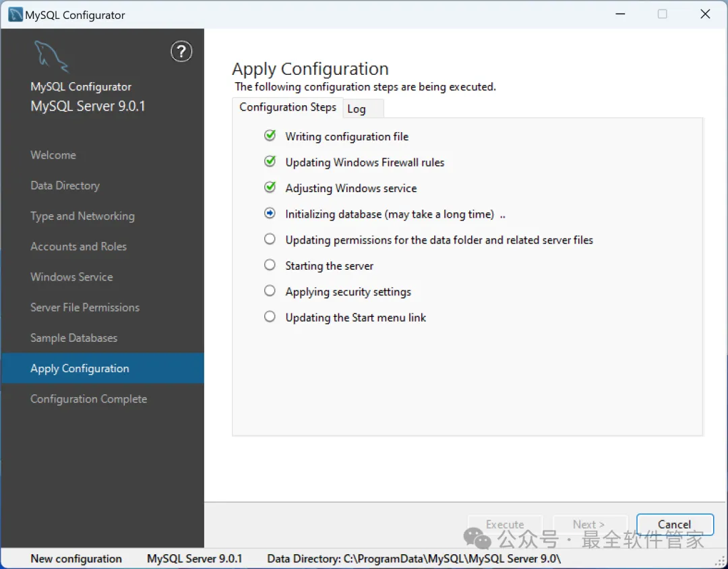Screen dimensions: 728x569
Task: Select Server File Permissions sidebar step
Action: 85,307
